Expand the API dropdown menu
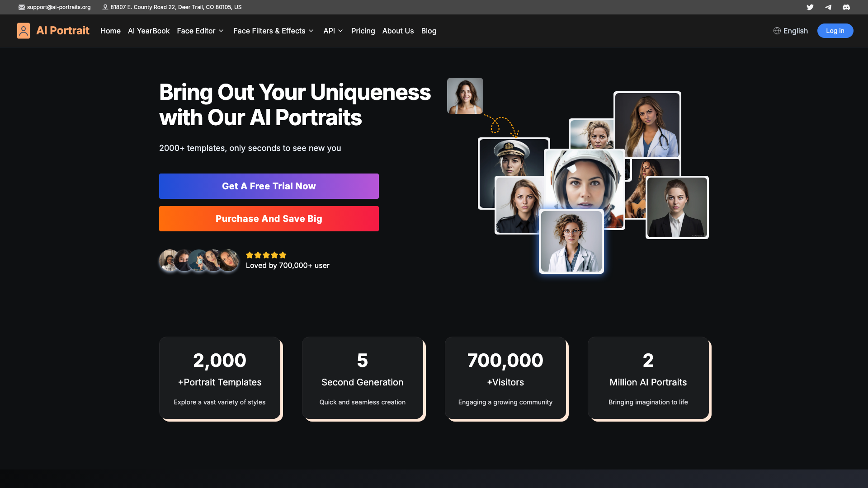The height and width of the screenshot is (488, 868). (333, 31)
